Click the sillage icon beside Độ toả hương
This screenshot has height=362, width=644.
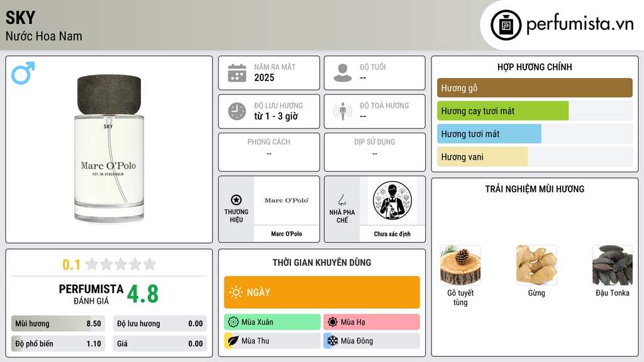click(343, 111)
